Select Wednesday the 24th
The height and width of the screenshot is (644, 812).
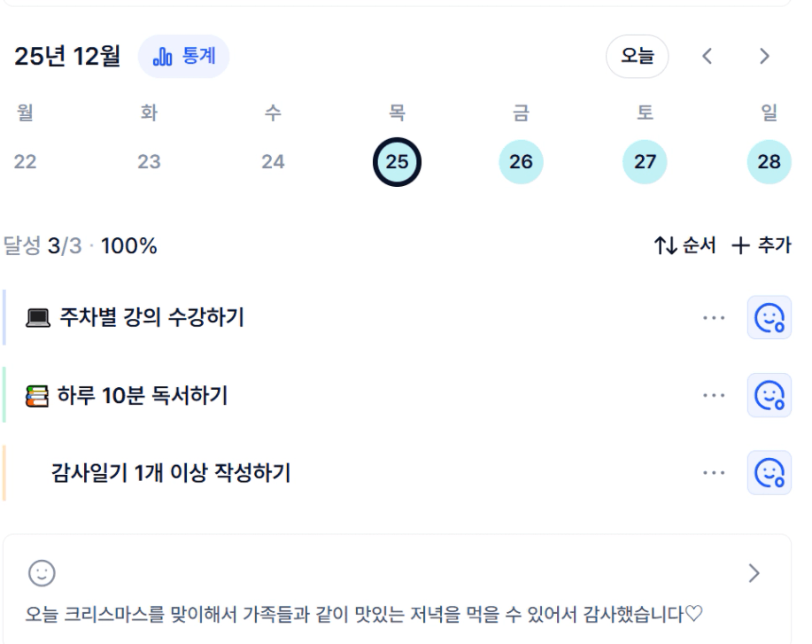point(273,162)
